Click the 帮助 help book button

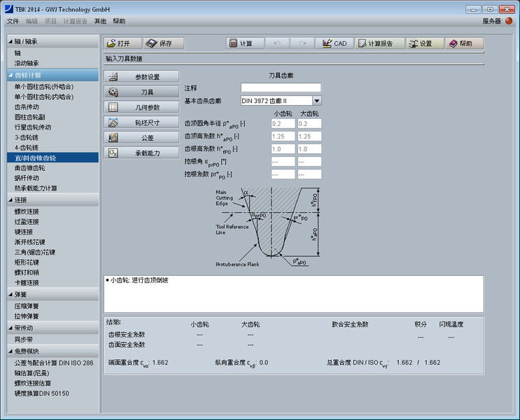pyautogui.click(x=464, y=43)
